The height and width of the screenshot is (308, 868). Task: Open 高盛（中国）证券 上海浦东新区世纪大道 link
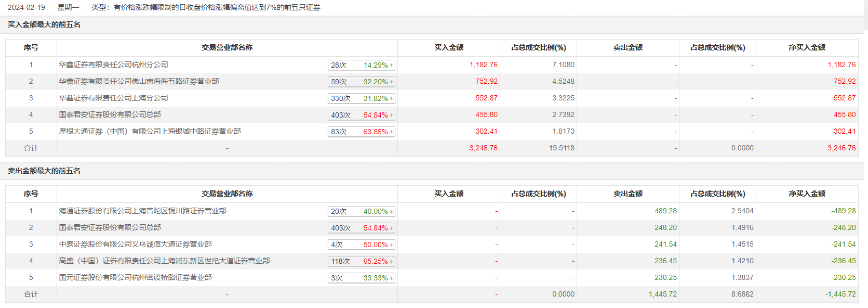(x=164, y=261)
